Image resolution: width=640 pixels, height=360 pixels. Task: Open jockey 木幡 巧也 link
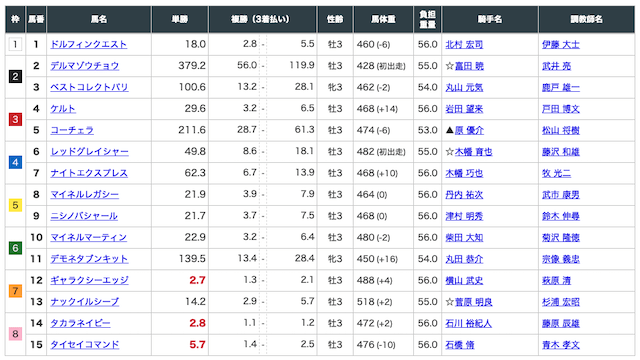(464, 173)
